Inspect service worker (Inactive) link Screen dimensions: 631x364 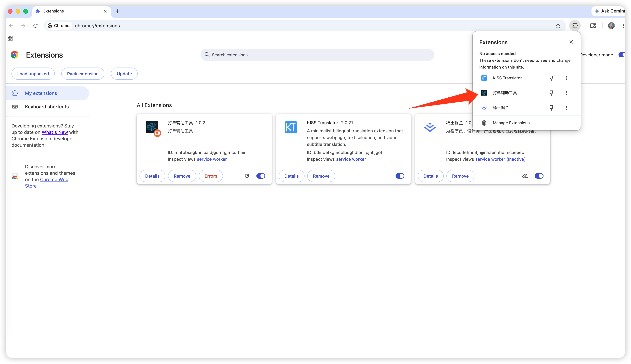(500, 159)
